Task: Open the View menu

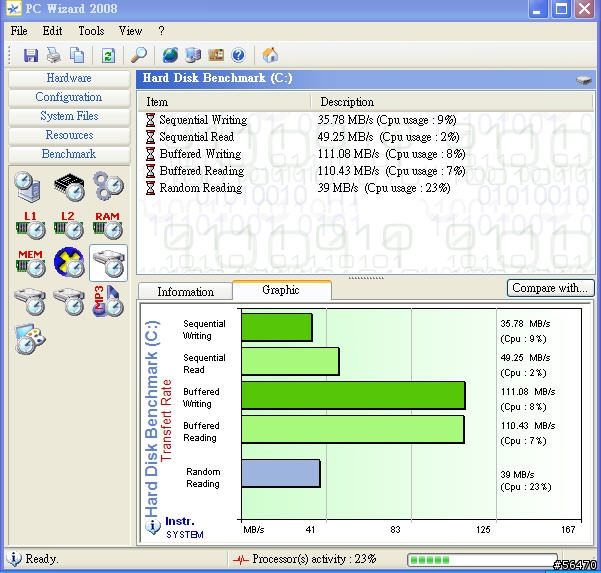Action: (130, 31)
